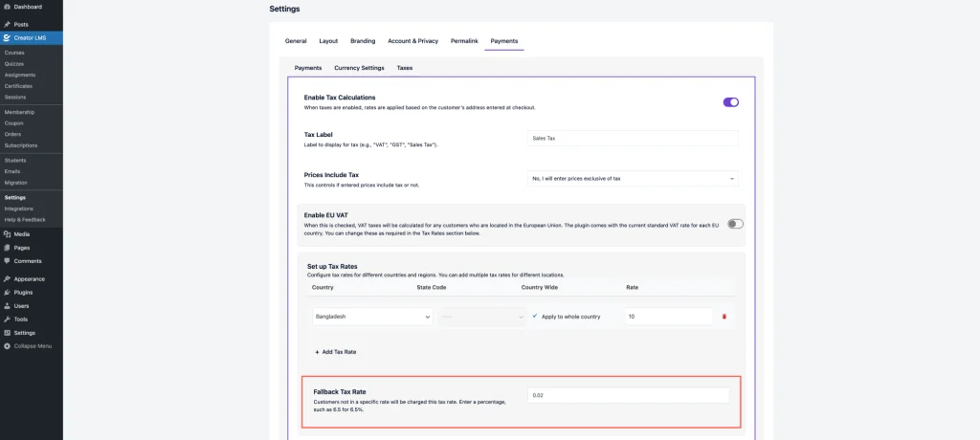
Task: Turn on the Enable EU VAT toggle
Action: 735,224
